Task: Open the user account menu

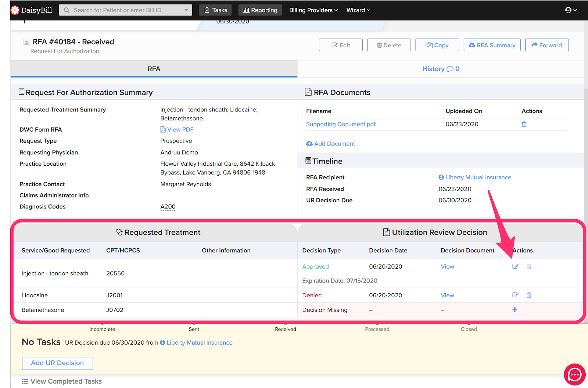Action: tap(571, 10)
